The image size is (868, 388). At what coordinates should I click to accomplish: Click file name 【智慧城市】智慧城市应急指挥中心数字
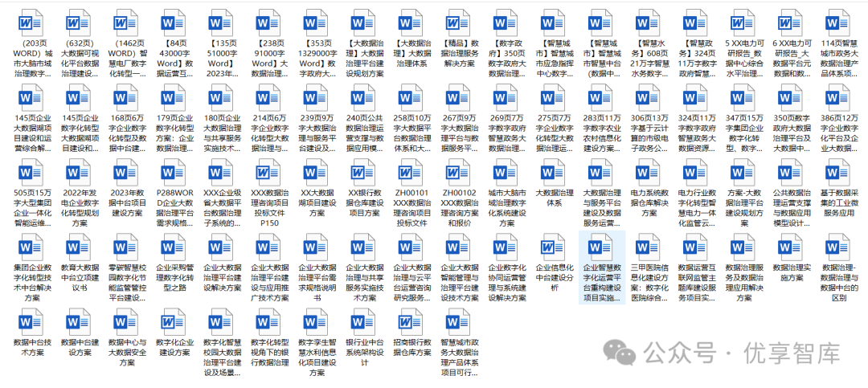click(553, 59)
